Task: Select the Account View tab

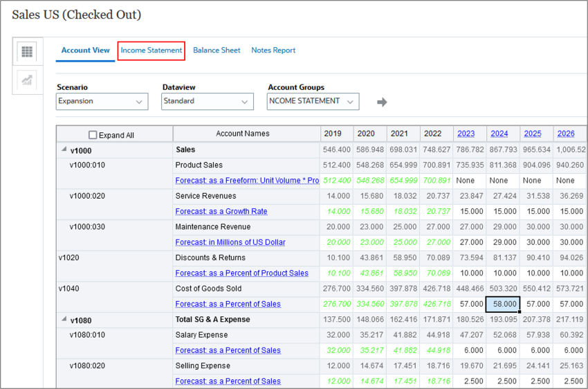Action: (86, 51)
